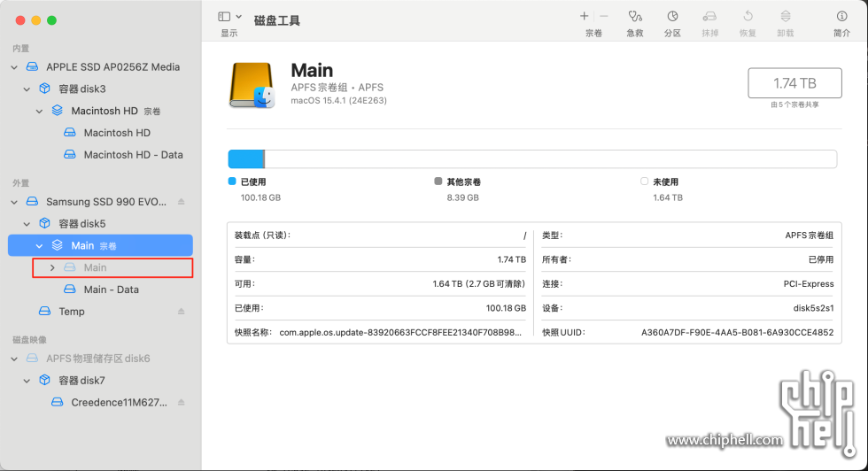Click the 磁盘工具 window title

tap(276, 20)
